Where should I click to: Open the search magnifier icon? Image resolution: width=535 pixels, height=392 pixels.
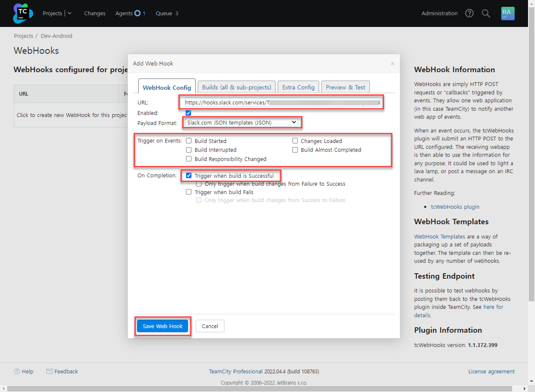(486, 13)
